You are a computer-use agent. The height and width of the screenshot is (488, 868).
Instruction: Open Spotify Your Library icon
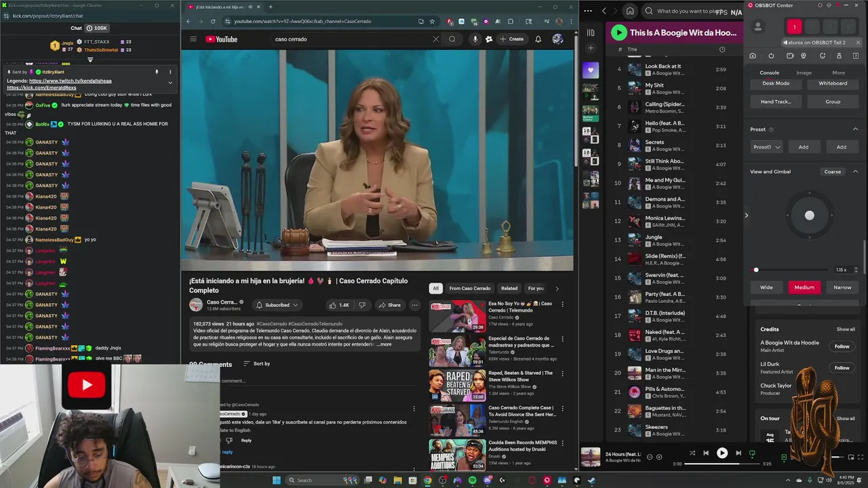[x=591, y=33]
